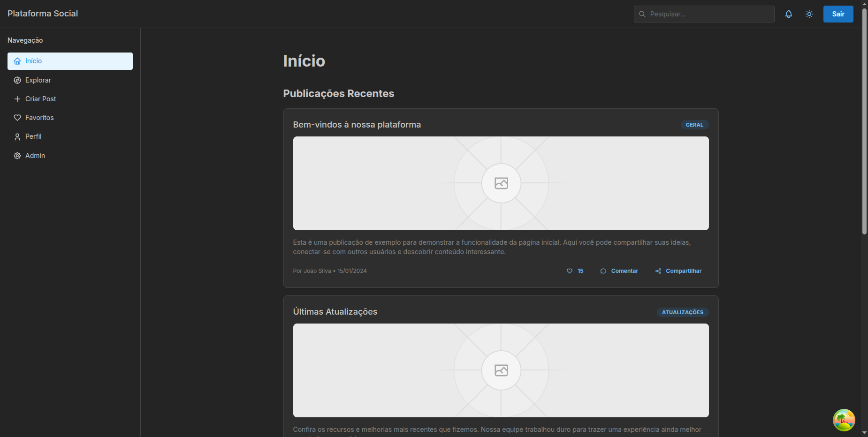Open the Últimas Atualizações image placeholder
868x437 pixels.
(x=501, y=370)
